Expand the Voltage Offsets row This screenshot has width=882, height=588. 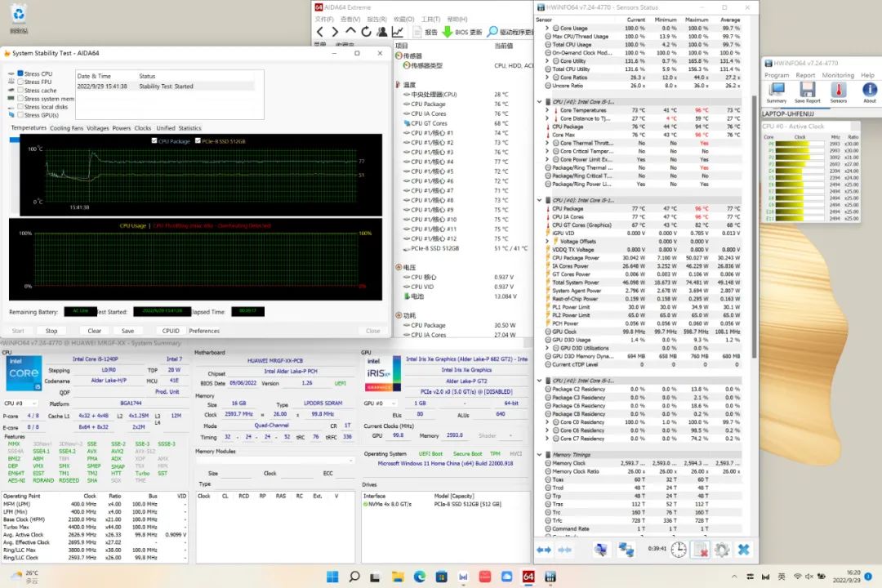pyautogui.click(x=546, y=242)
